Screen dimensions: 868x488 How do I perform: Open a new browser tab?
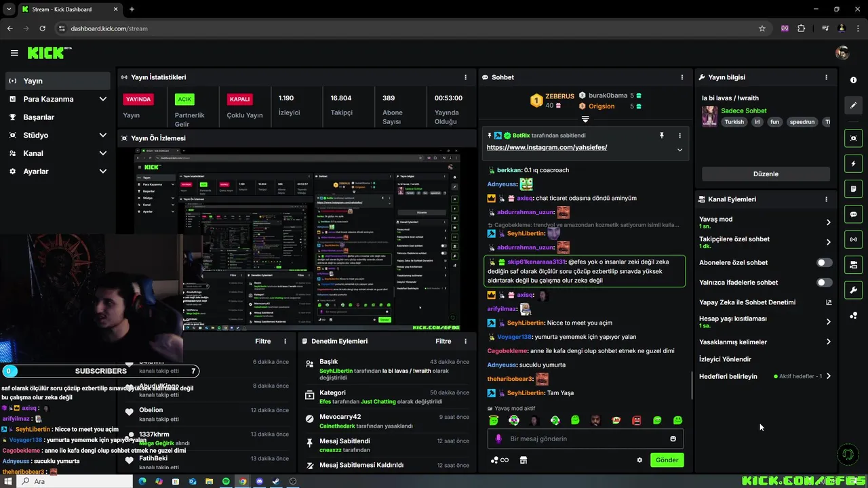click(x=132, y=9)
